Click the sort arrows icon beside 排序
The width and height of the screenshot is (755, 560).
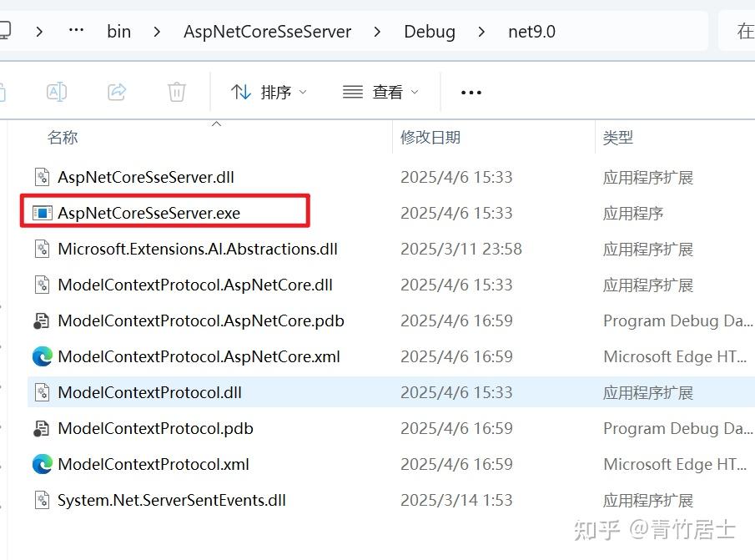pos(240,92)
